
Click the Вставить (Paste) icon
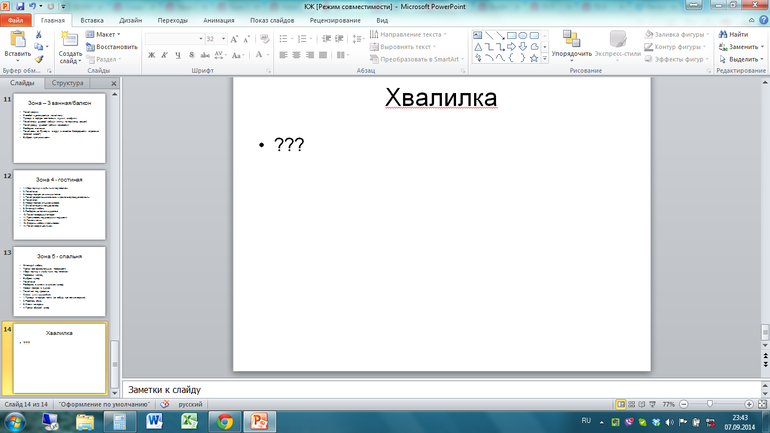(17, 41)
